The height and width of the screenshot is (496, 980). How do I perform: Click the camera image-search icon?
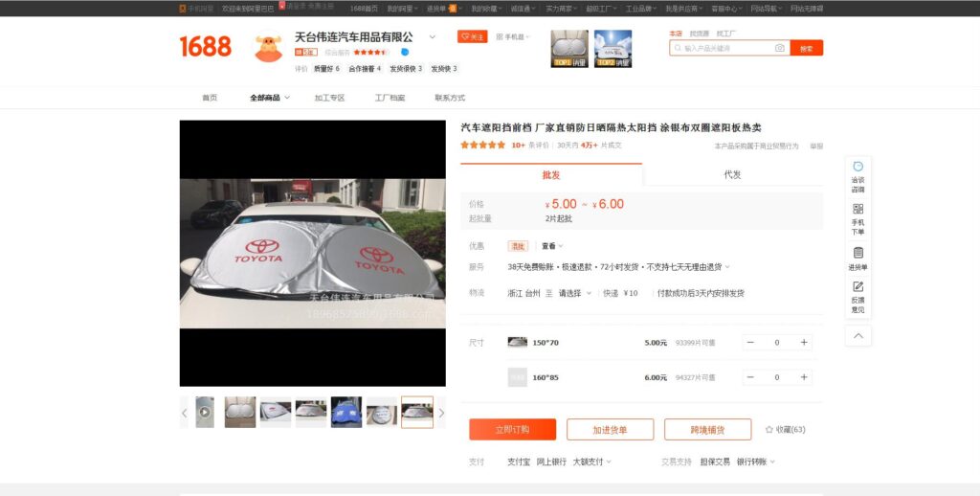pyautogui.click(x=779, y=48)
